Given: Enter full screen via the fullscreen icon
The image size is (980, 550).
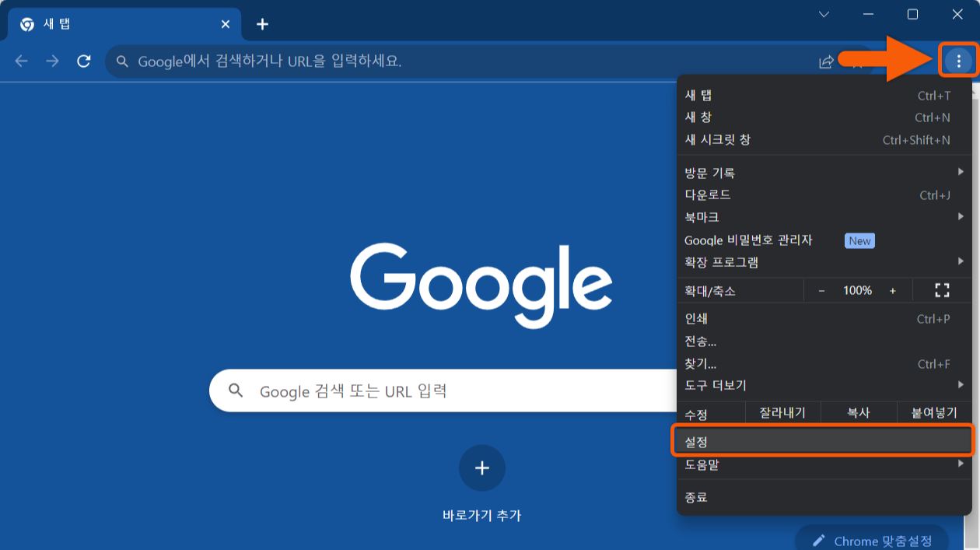Looking at the screenshot, I should pyautogui.click(x=942, y=290).
